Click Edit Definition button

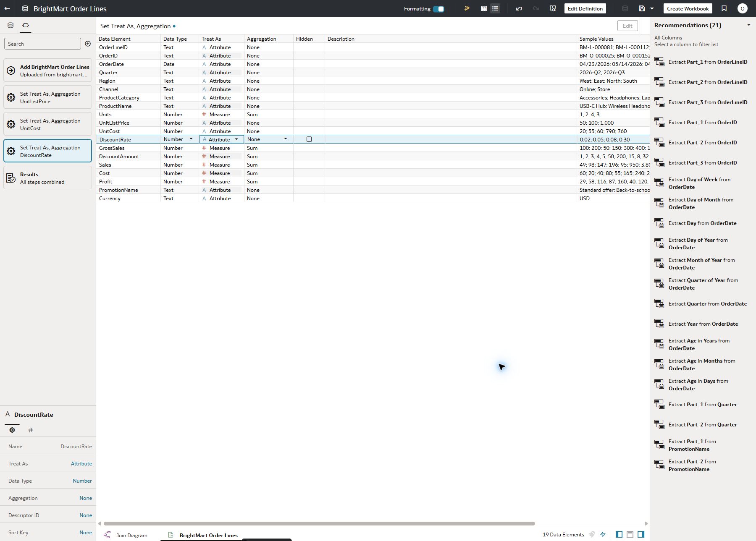(x=585, y=8)
